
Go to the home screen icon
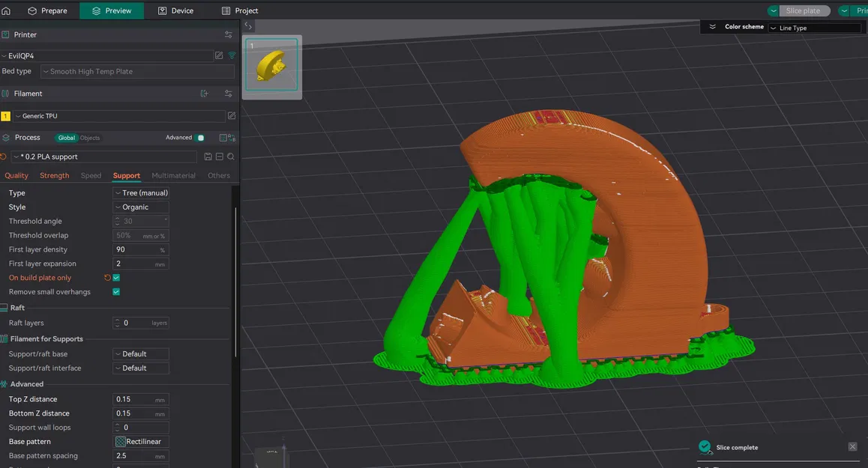coord(6,10)
